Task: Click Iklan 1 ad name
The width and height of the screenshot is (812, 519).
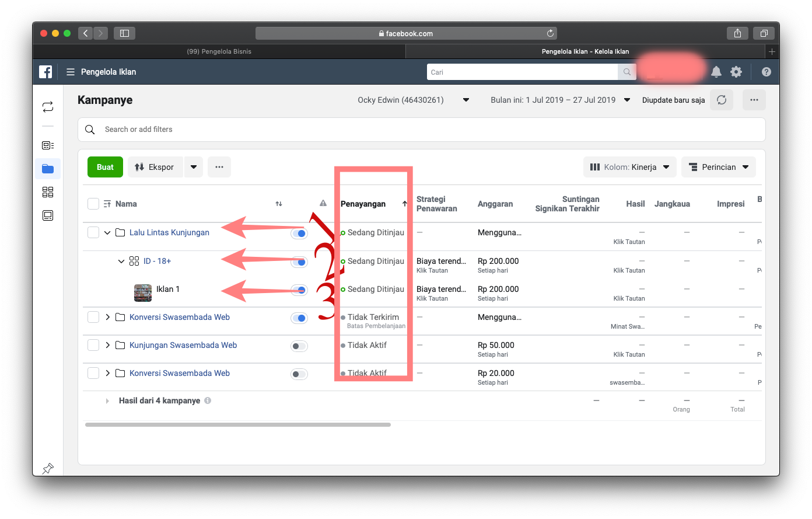Action: 168,289
